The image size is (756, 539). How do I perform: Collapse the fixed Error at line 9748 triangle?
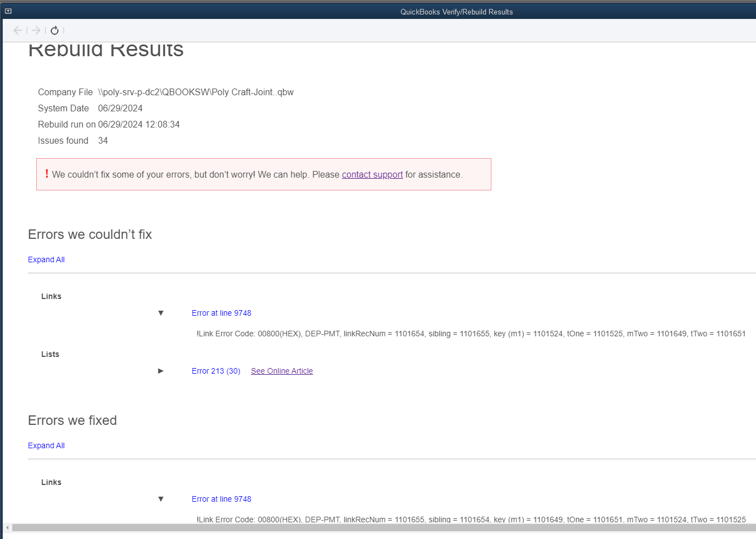point(161,499)
